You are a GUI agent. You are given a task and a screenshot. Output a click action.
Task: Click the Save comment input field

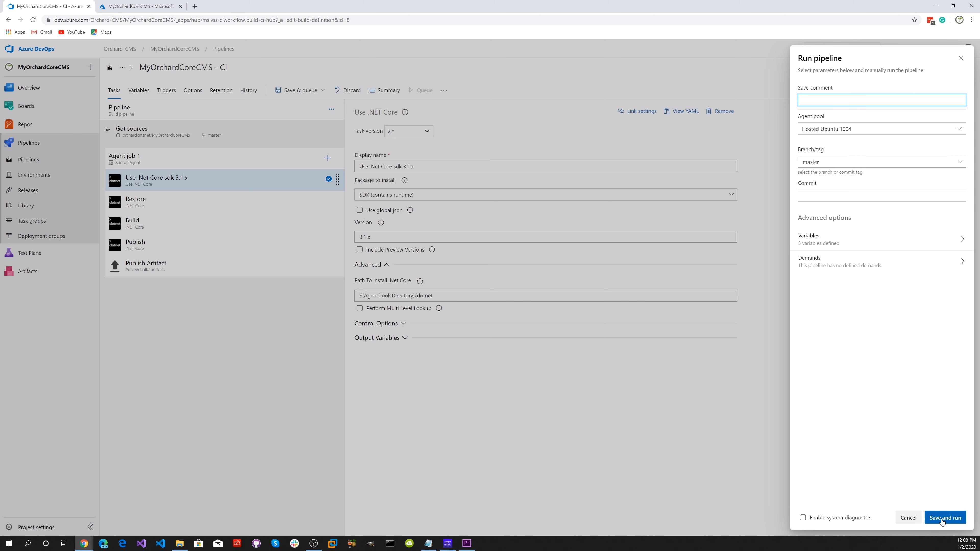881,100
